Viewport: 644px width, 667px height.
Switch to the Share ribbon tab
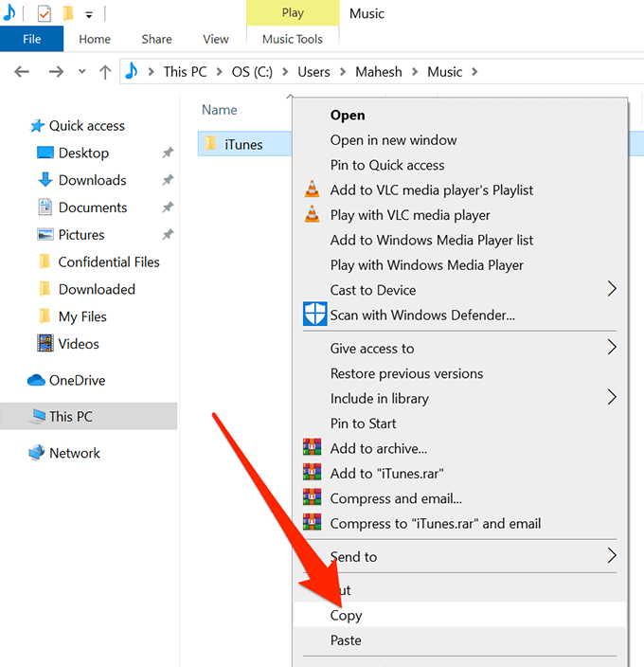point(156,39)
